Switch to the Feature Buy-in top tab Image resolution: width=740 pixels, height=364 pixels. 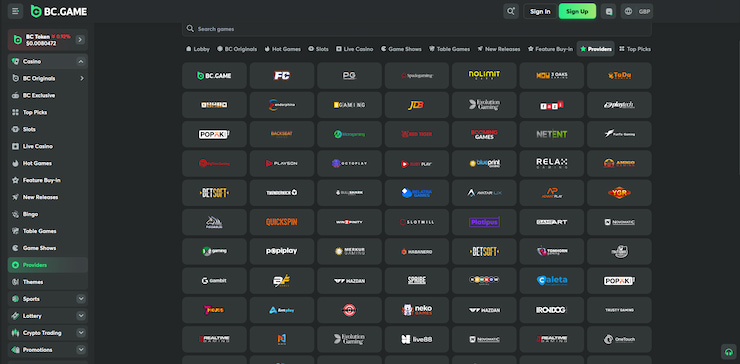550,49
